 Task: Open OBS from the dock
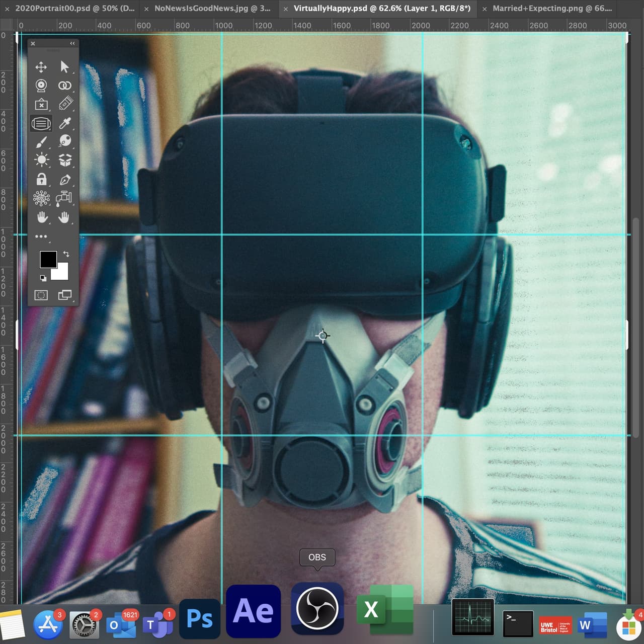[317, 609]
